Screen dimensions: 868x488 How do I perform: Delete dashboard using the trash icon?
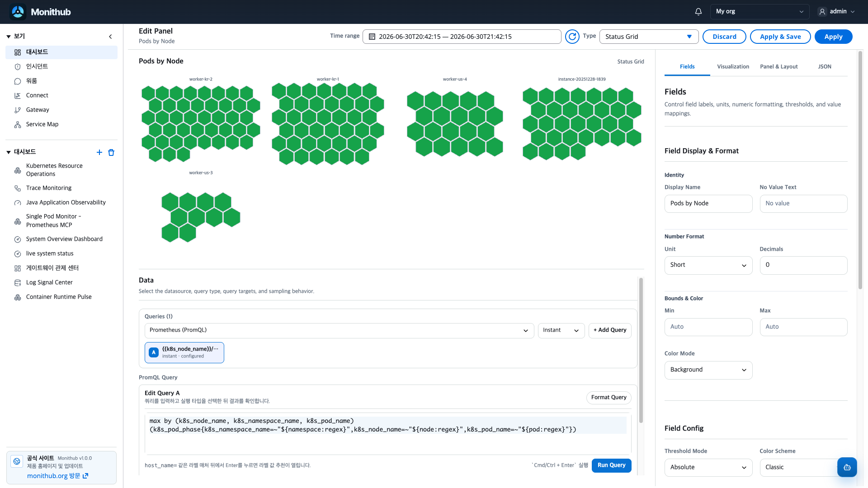click(x=111, y=152)
